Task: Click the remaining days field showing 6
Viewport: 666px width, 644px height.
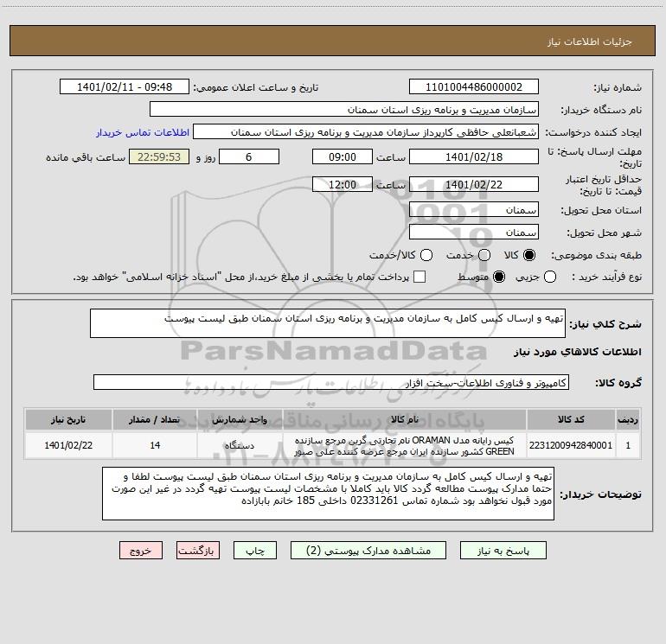Action: [x=249, y=156]
